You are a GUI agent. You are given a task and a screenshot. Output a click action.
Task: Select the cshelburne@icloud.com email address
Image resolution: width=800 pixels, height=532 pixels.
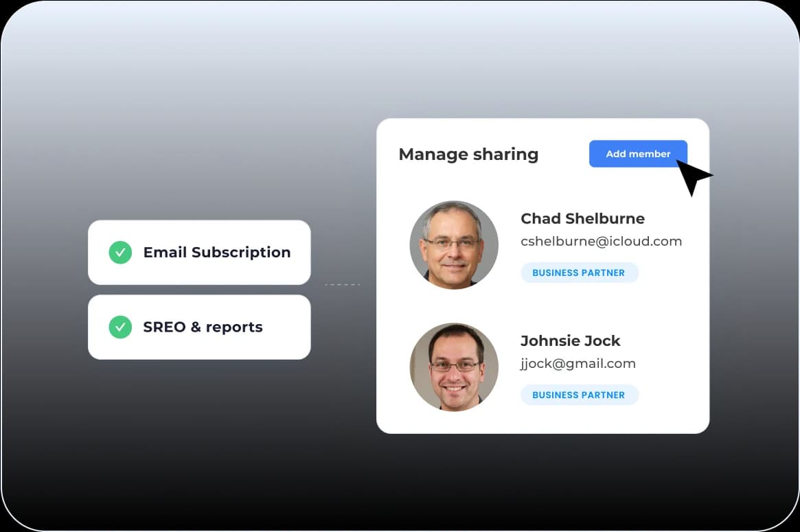click(x=601, y=241)
